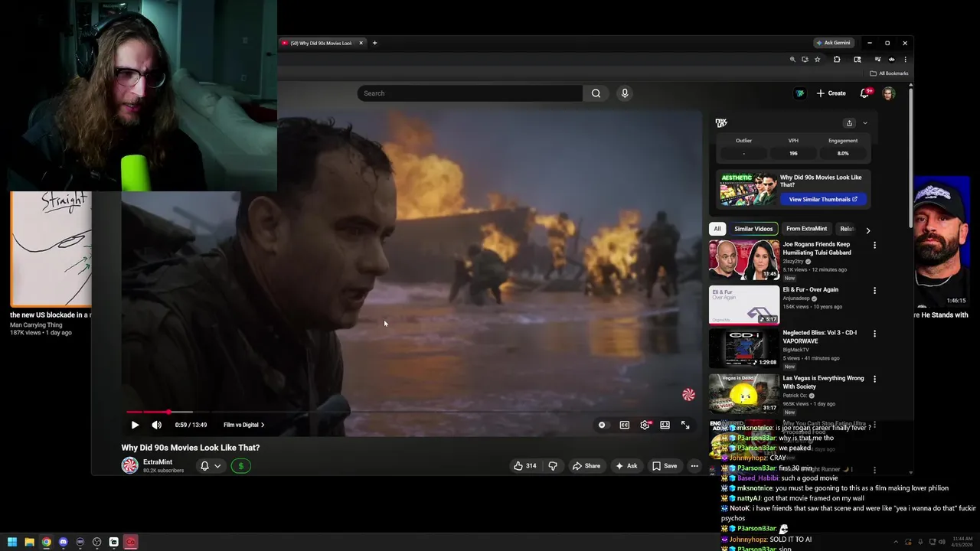The image size is (980, 551).
Task: Open the account avatar menu
Action: 889,93
